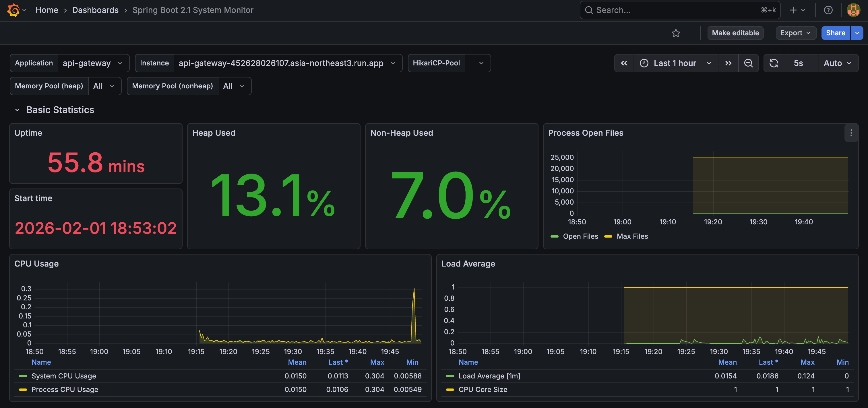Image resolution: width=868 pixels, height=408 pixels.
Task: Click the refresh dashboard icon
Action: [774, 63]
